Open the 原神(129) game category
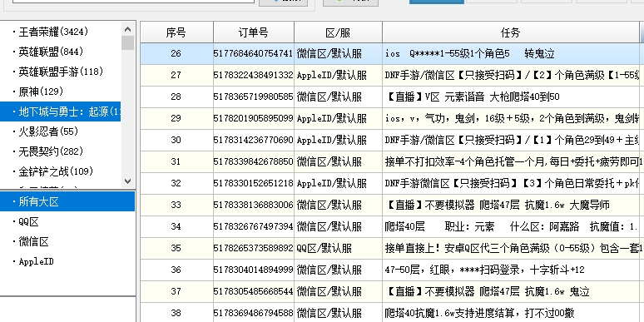644x322 pixels. point(41,92)
